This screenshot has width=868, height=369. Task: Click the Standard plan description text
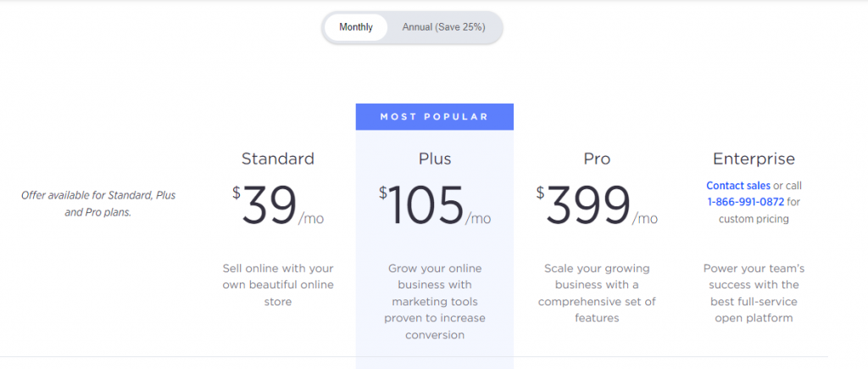pos(277,284)
